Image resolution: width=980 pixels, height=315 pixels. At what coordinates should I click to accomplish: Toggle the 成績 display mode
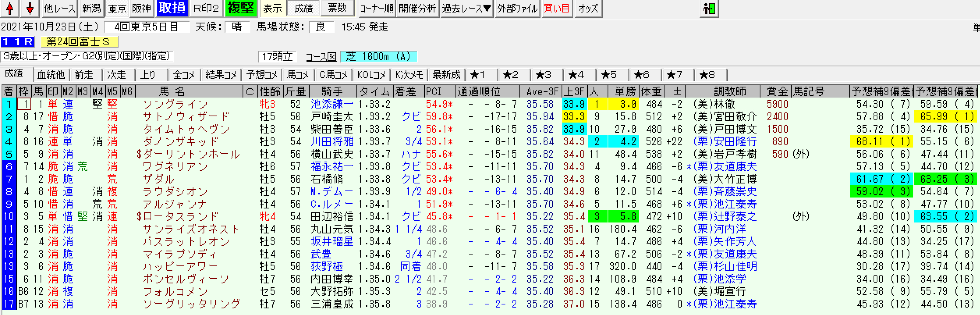pyautogui.click(x=303, y=8)
